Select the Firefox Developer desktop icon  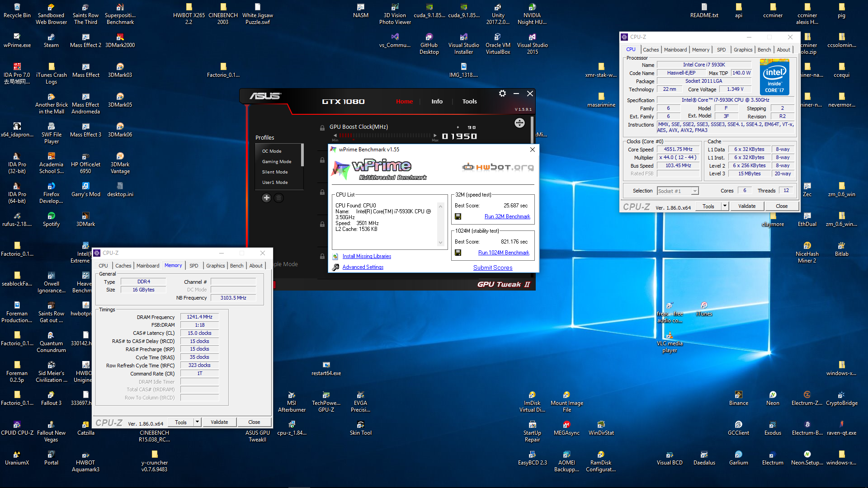click(51, 193)
